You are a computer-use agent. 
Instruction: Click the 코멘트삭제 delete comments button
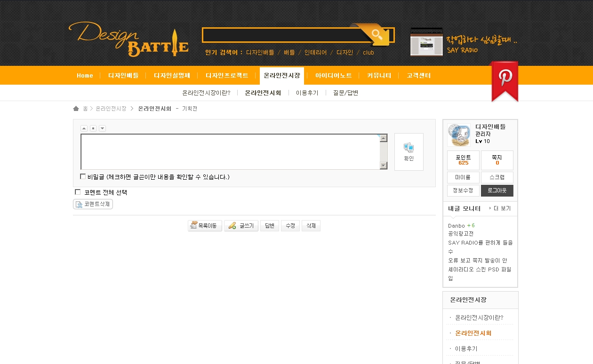tap(93, 204)
